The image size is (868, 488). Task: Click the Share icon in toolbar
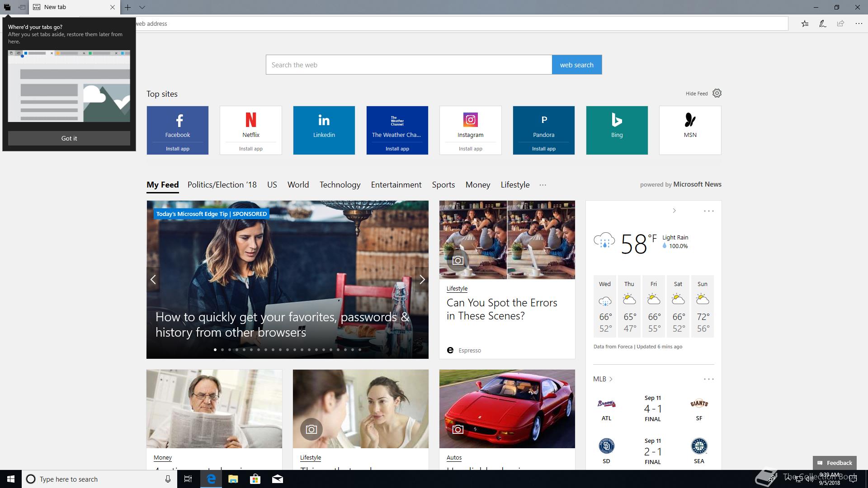(x=840, y=23)
